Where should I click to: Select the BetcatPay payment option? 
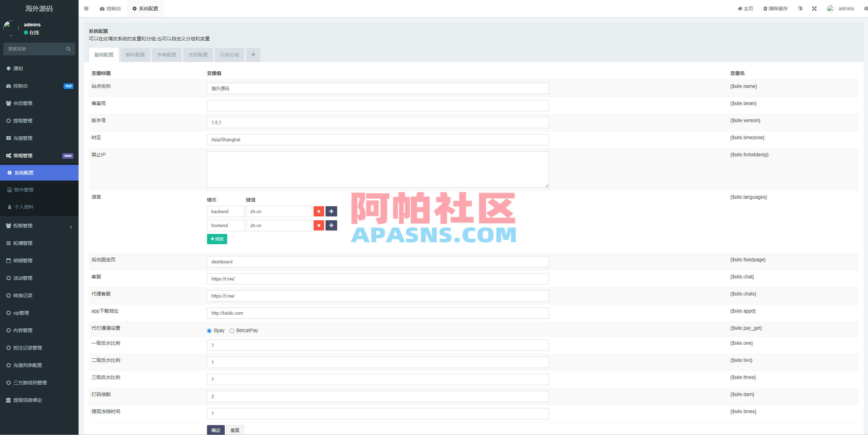pyautogui.click(x=232, y=331)
